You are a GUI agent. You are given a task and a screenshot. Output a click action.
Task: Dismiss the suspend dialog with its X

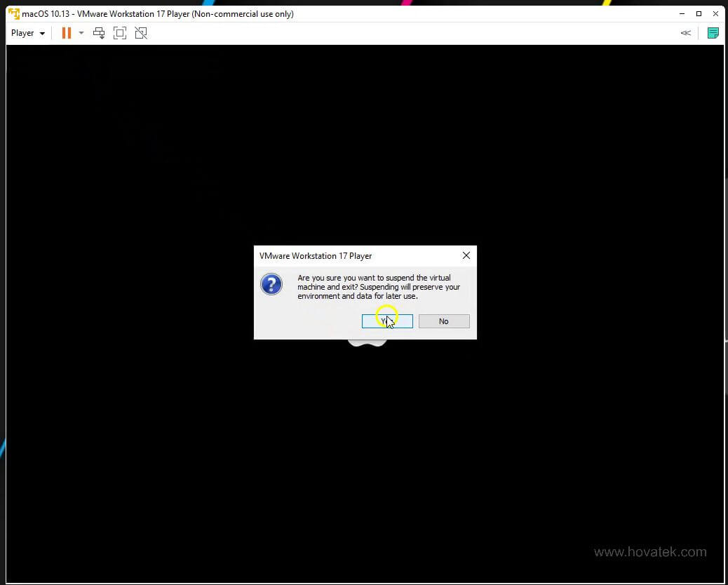click(466, 255)
